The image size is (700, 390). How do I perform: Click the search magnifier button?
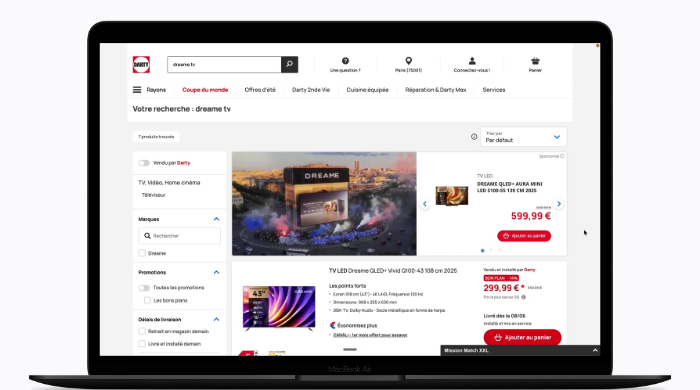(289, 64)
